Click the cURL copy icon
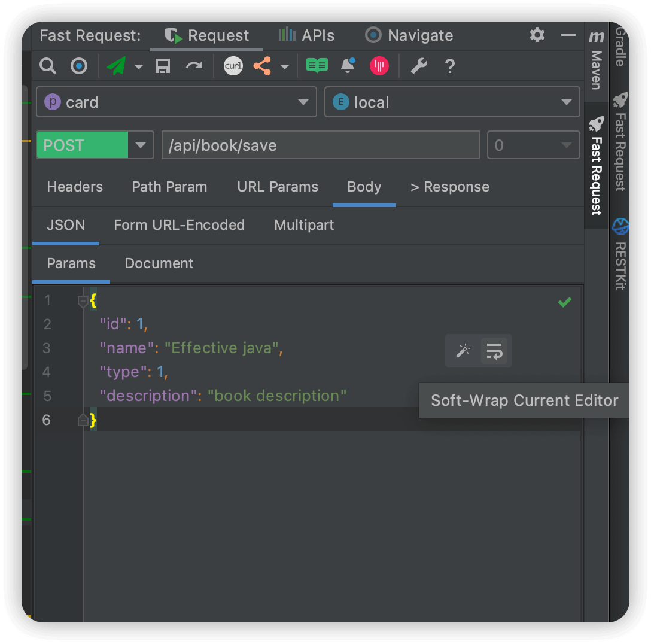651x644 pixels. [233, 66]
